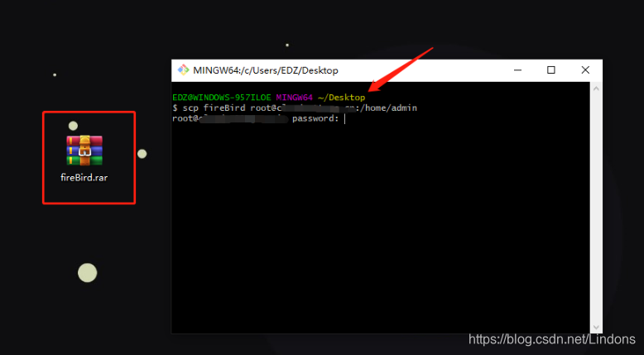Image resolution: width=644 pixels, height=355 pixels.
Task: Click after the password: prompt in terminal
Action: [x=344, y=119]
